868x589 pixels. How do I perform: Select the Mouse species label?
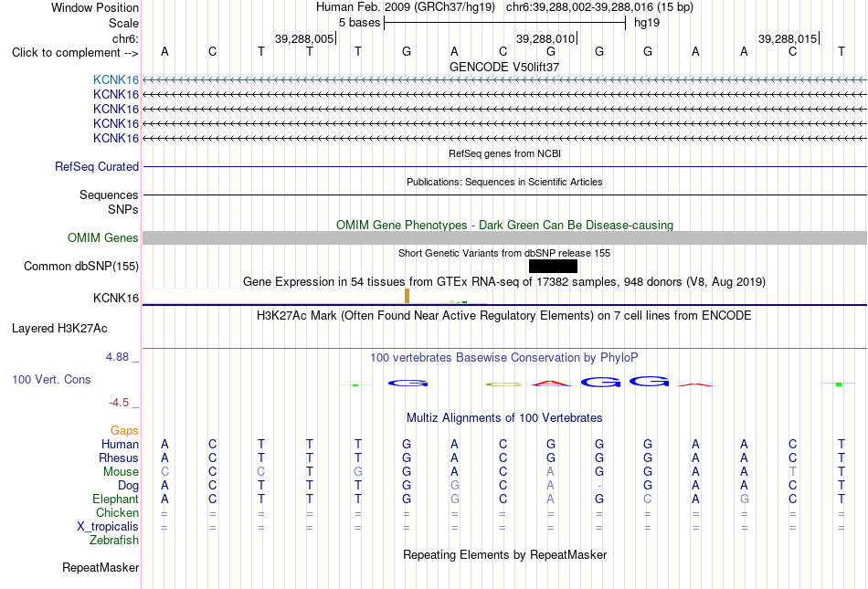121,472
